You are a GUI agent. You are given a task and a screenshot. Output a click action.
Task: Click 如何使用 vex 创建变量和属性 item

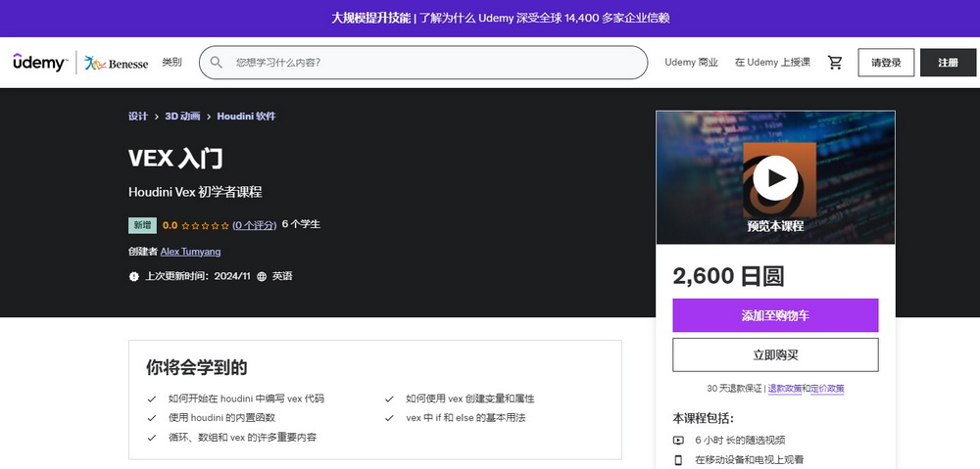pos(470,399)
